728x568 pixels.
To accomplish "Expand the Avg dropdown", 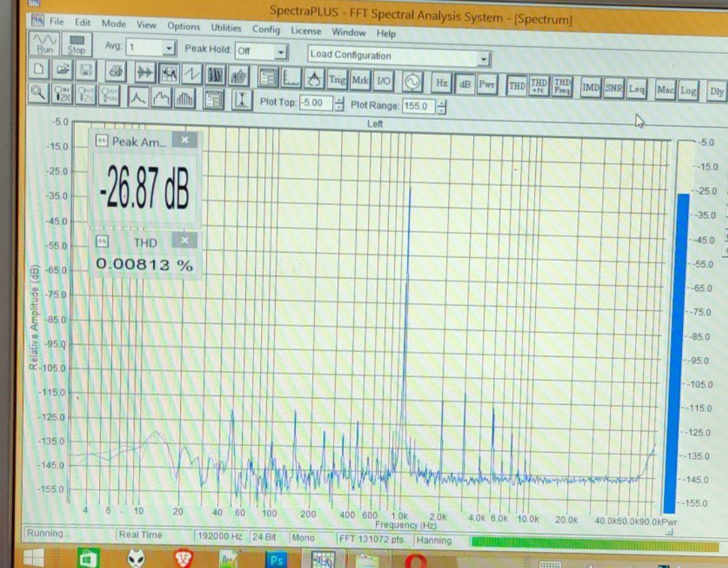I will tap(169, 48).
